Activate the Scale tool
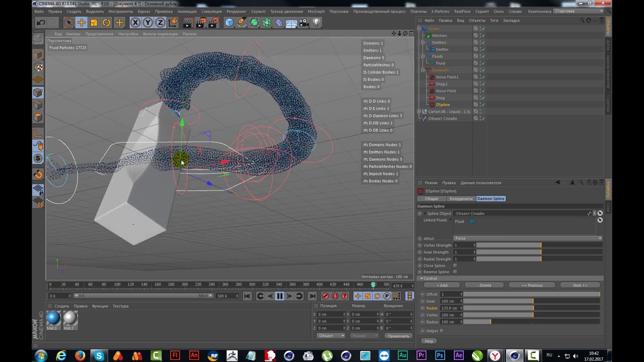This screenshot has width=644, height=362. coord(94,23)
